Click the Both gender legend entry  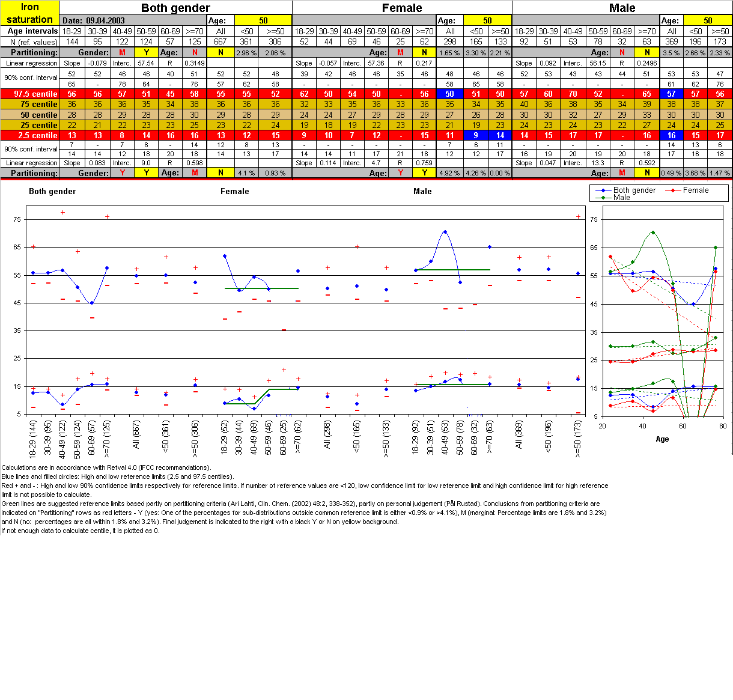click(x=626, y=190)
